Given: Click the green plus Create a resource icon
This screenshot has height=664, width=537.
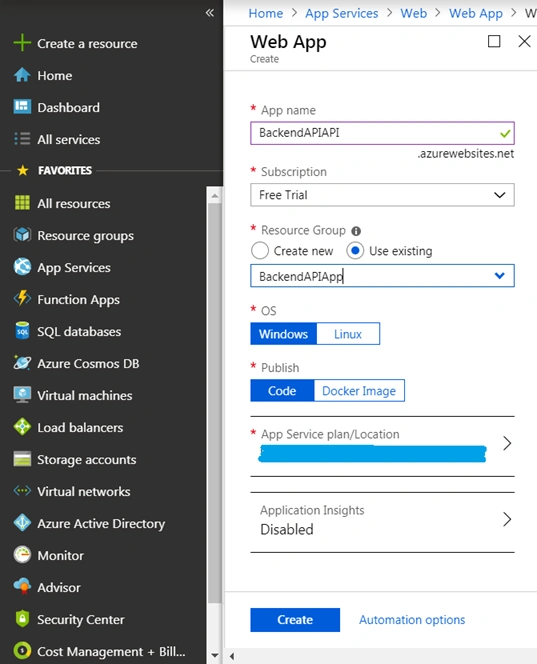Looking at the screenshot, I should pyautogui.click(x=22, y=43).
